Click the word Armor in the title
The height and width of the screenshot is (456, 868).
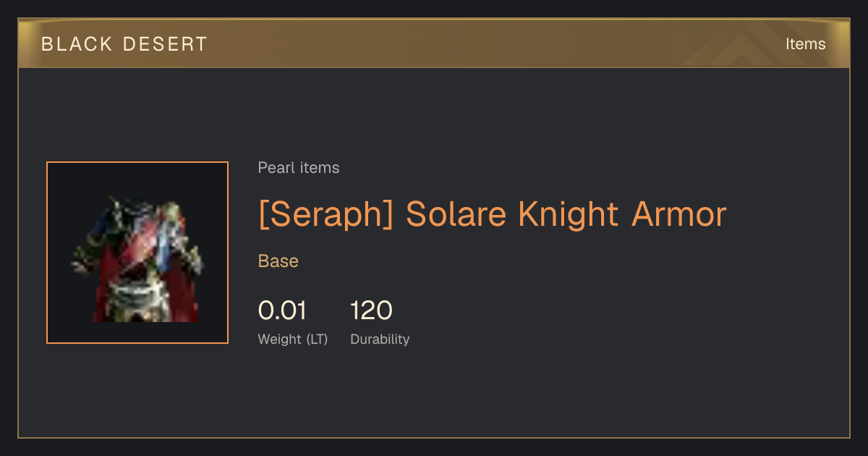[678, 214]
